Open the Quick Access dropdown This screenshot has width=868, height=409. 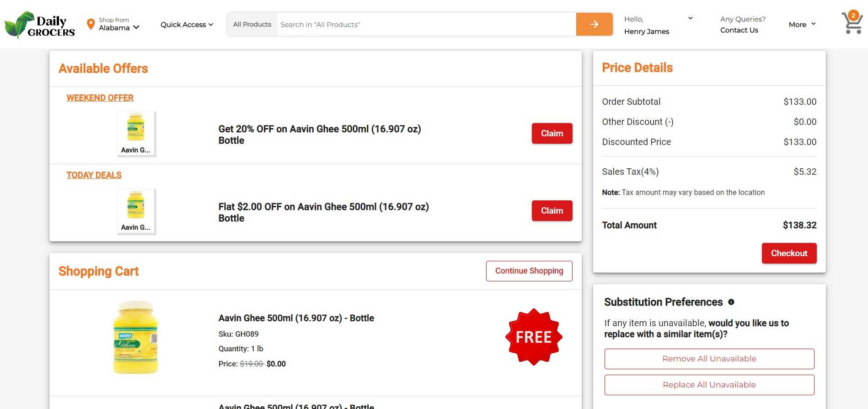[x=187, y=25]
